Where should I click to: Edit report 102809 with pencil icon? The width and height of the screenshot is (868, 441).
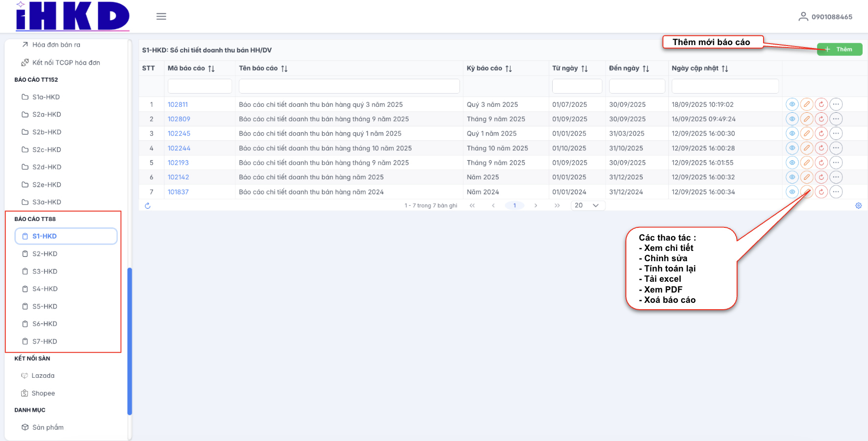click(x=807, y=119)
